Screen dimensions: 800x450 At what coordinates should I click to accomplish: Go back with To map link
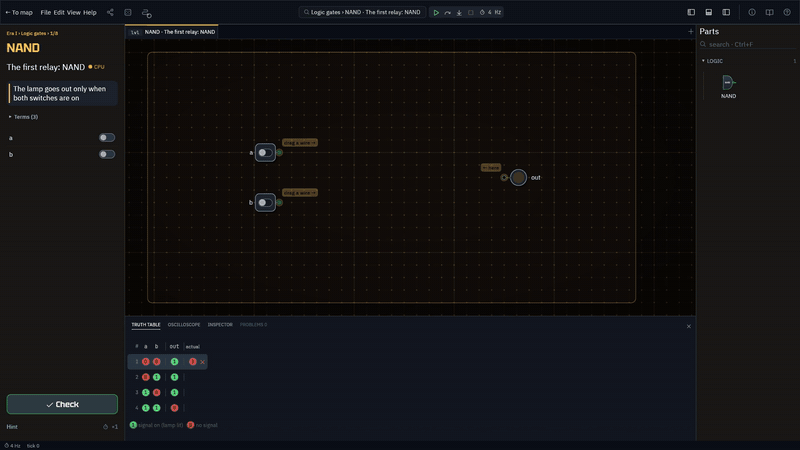[x=19, y=12]
